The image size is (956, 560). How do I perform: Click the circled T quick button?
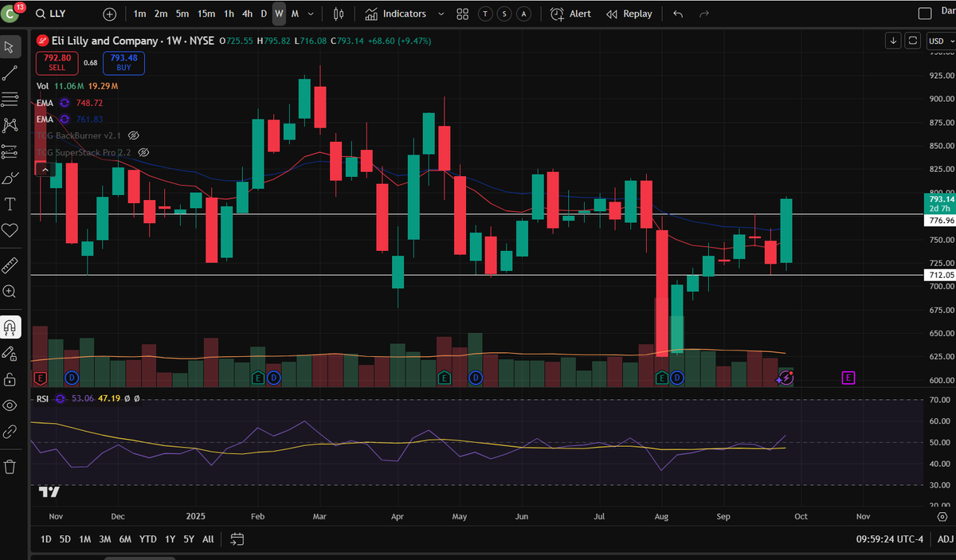(486, 14)
